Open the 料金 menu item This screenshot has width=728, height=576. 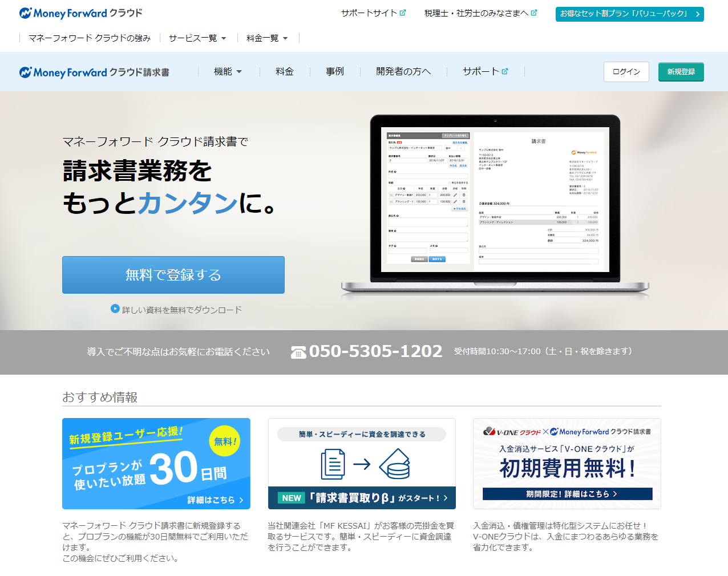click(285, 71)
